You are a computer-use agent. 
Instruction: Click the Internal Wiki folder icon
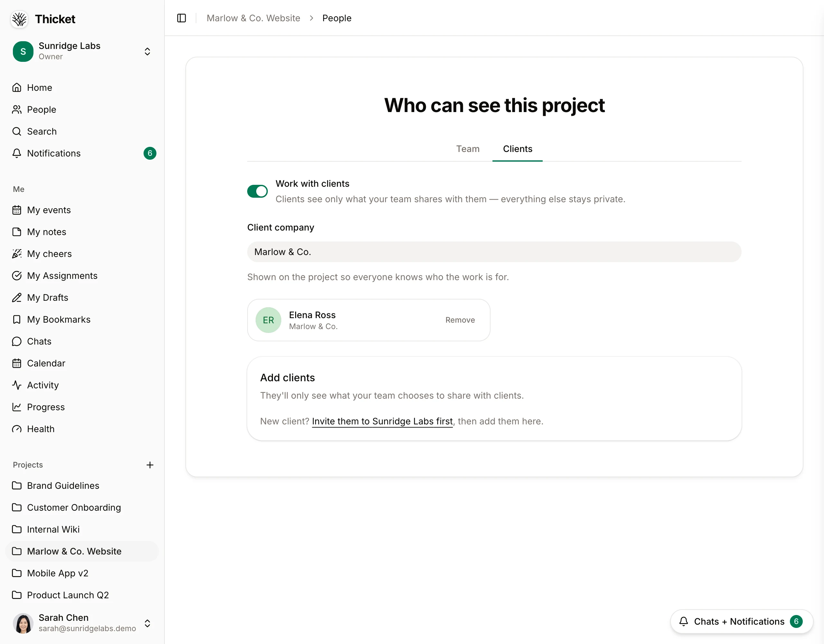click(17, 529)
